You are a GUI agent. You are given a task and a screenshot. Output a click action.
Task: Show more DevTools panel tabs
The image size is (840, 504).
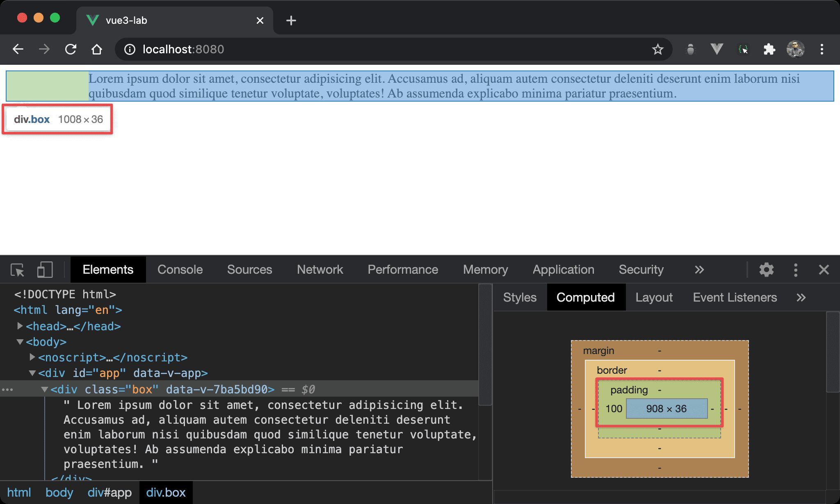click(699, 270)
